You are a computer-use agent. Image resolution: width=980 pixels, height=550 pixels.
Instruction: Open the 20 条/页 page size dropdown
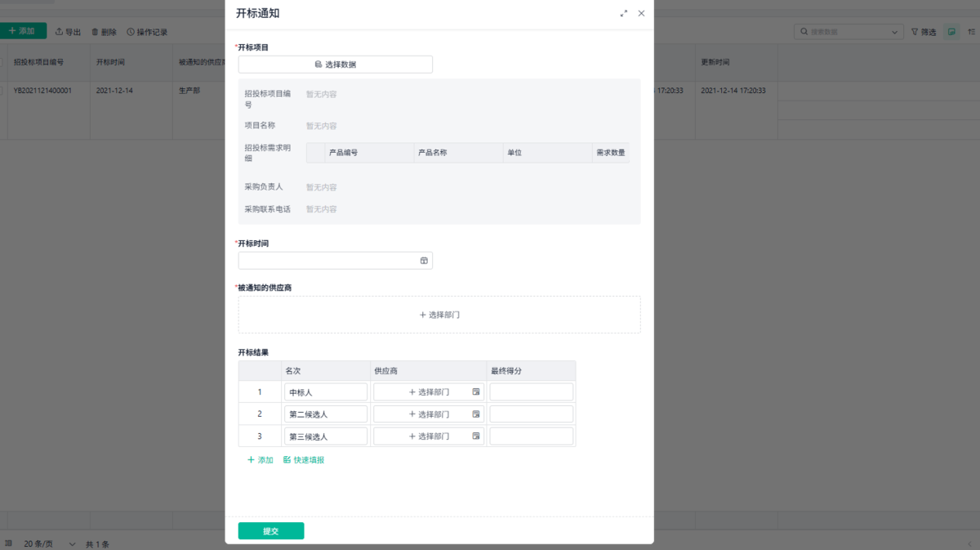click(49, 543)
